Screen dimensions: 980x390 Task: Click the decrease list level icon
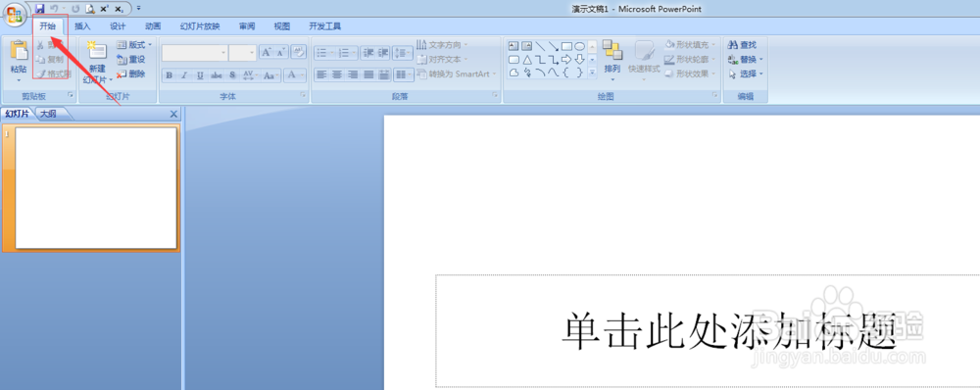[368, 53]
